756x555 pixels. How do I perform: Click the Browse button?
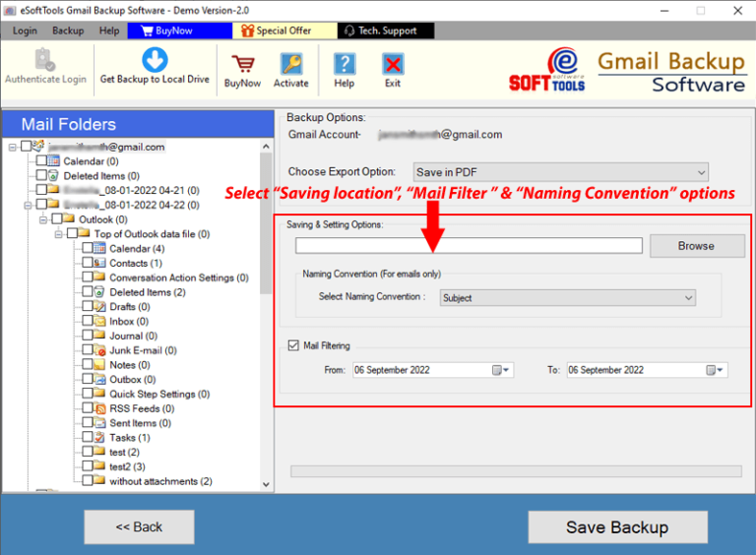point(697,246)
